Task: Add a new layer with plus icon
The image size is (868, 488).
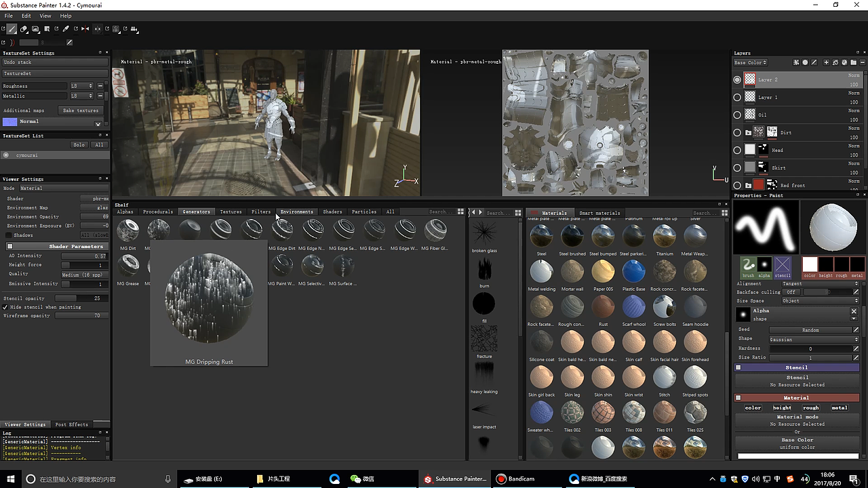Action: coord(826,62)
